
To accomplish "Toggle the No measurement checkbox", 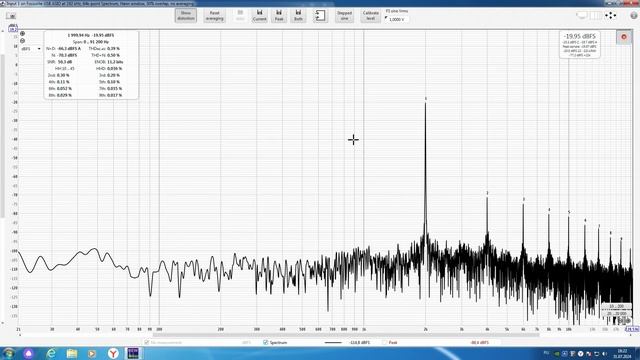I will tap(147, 342).
